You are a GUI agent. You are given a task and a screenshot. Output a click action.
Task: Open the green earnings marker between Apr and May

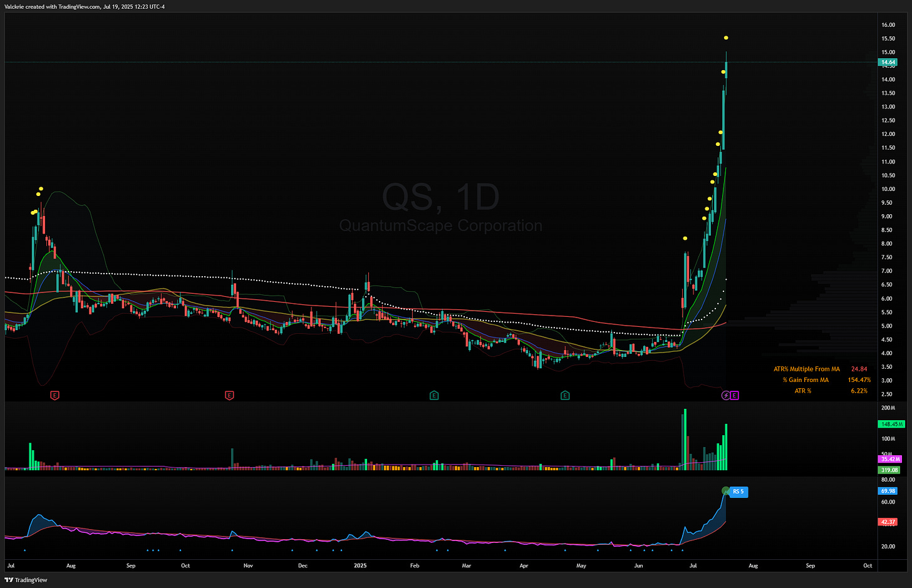pyautogui.click(x=565, y=395)
